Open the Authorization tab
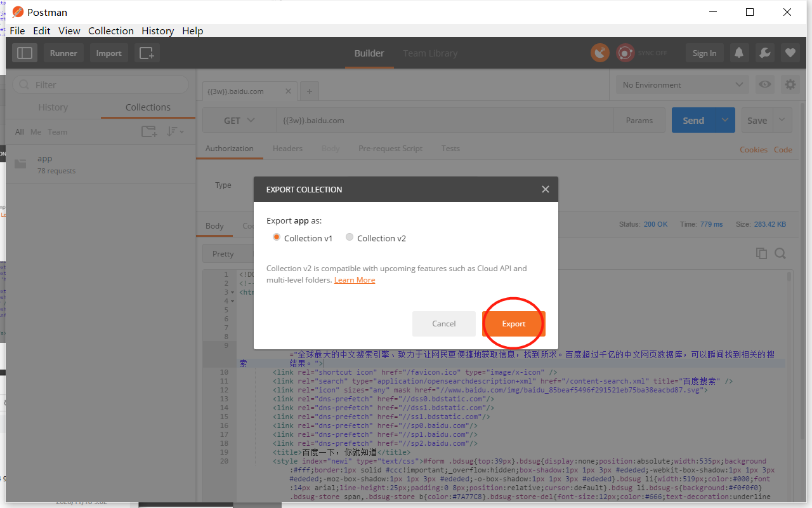812x508 pixels. [230, 149]
